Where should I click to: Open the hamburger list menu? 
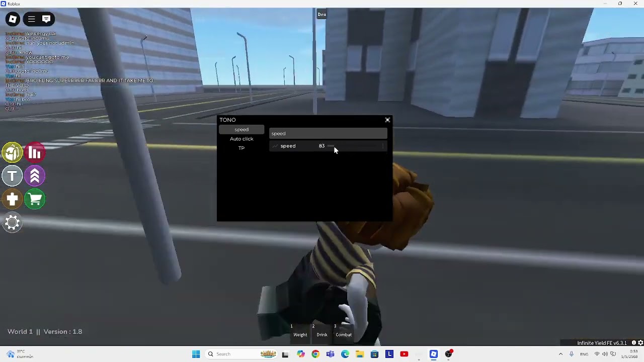(31, 19)
